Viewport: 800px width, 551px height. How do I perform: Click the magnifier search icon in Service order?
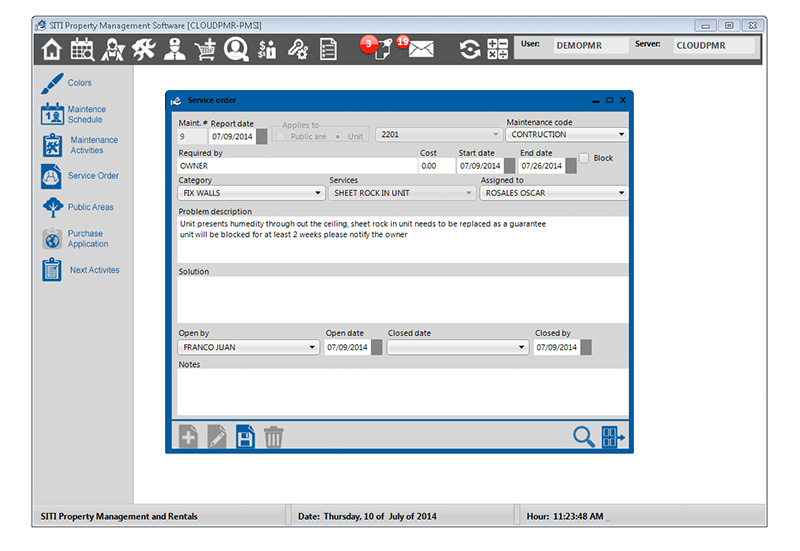[x=583, y=436]
